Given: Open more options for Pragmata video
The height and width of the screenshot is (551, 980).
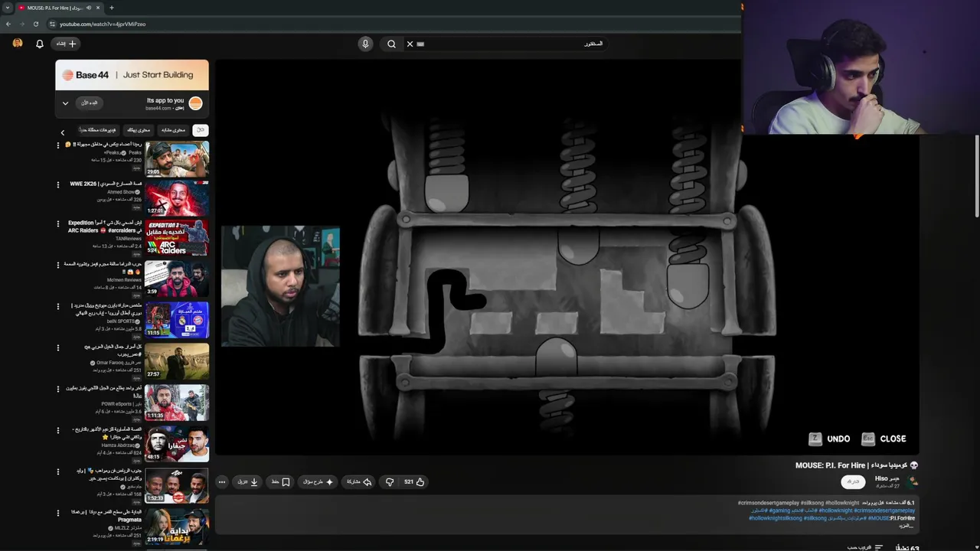Looking at the screenshot, I should [x=58, y=513].
